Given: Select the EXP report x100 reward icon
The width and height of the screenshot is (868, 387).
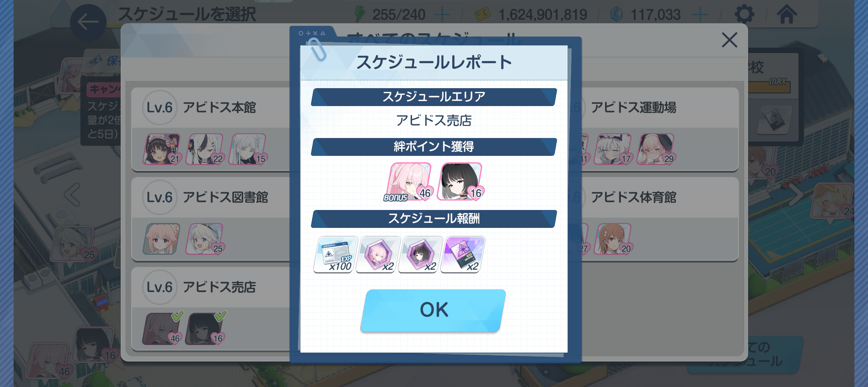Looking at the screenshot, I should [x=336, y=254].
